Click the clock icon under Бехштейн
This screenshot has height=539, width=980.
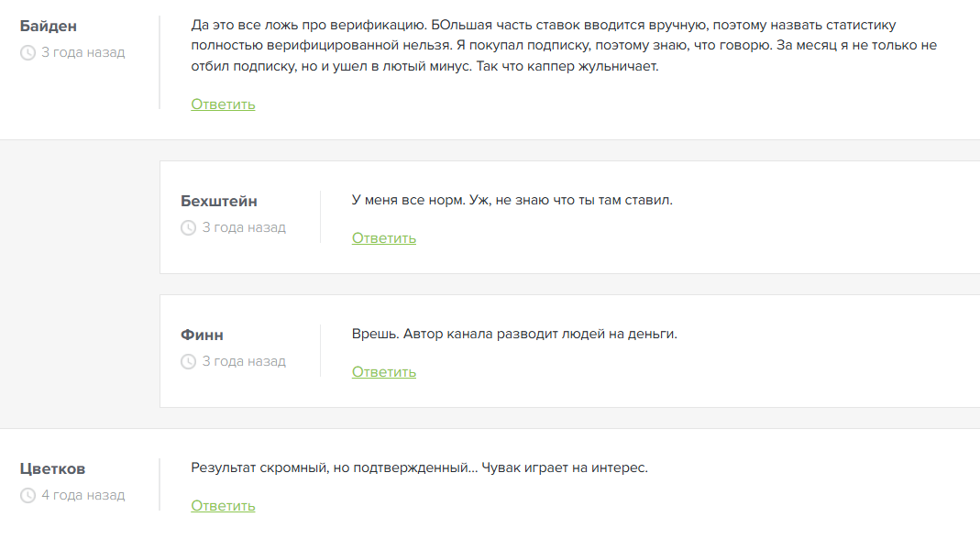tap(189, 228)
